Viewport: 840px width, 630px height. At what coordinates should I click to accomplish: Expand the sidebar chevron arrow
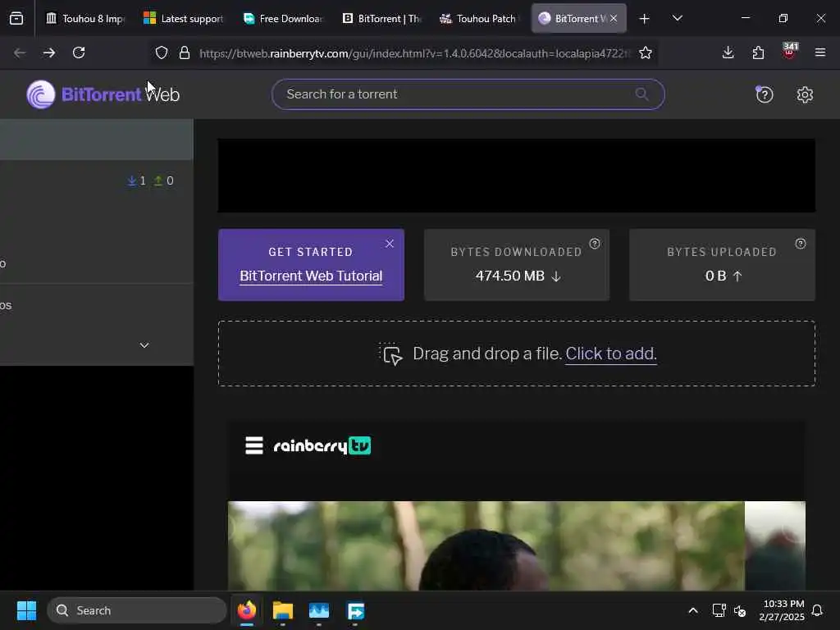(x=144, y=345)
